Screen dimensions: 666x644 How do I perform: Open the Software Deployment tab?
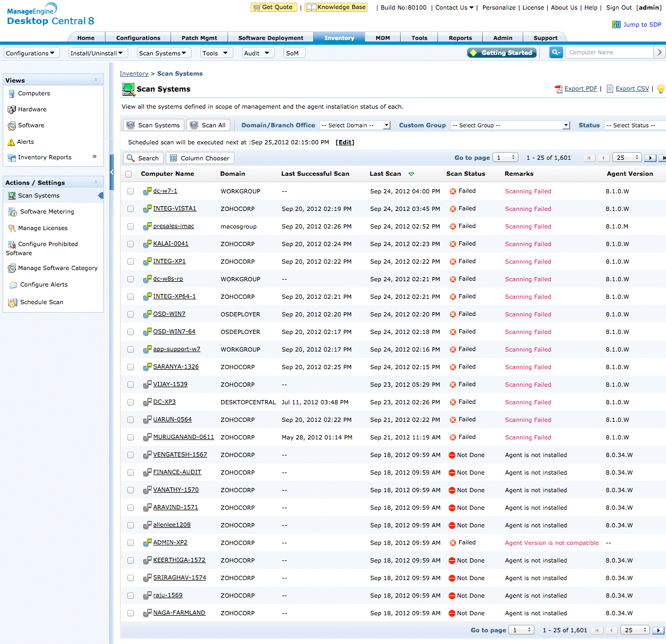[271, 38]
